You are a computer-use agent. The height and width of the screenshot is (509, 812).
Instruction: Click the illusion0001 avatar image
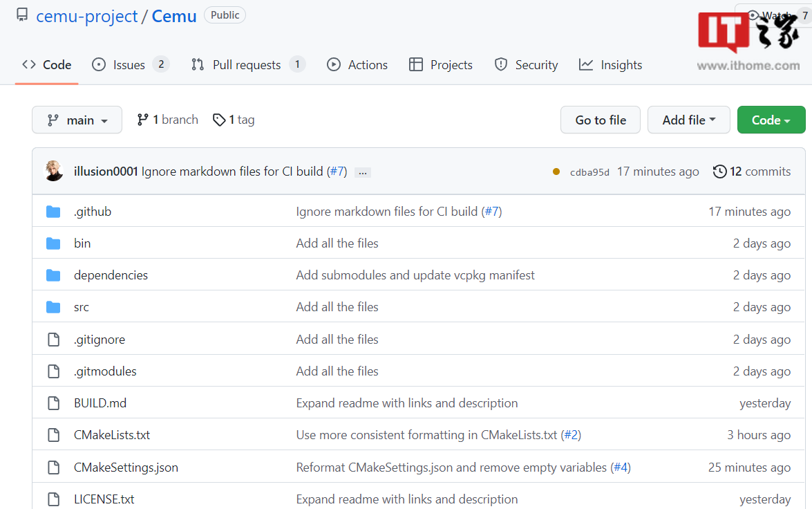coord(54,171)
